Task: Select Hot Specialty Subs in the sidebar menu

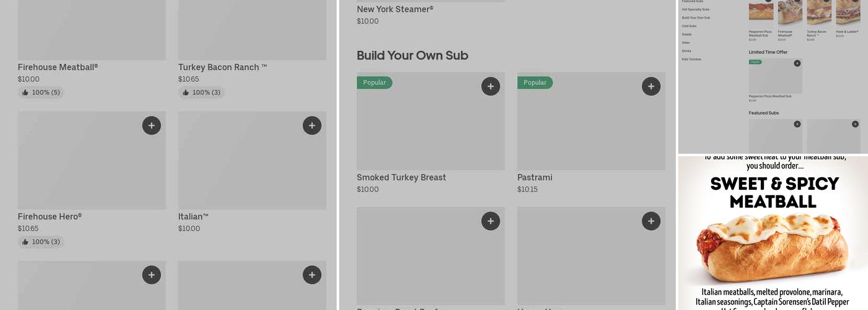Action: 696,9
